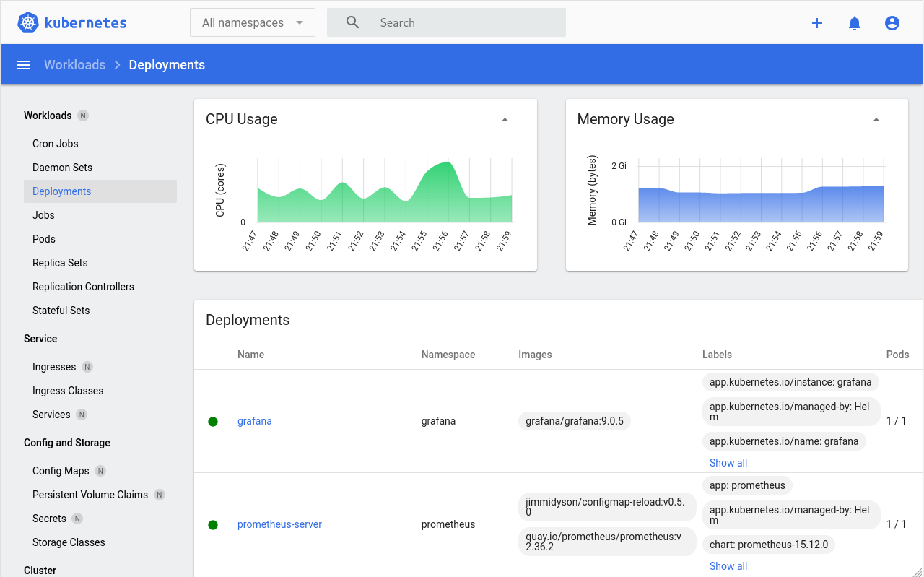Click the Images column header
This screenshot has width=924, height=577.
coord(535,355)
